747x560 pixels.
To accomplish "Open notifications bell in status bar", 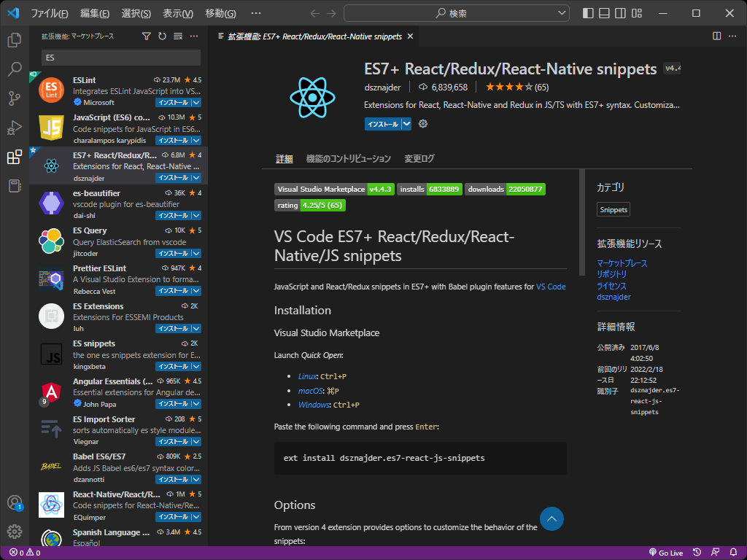I will [734, 553].
